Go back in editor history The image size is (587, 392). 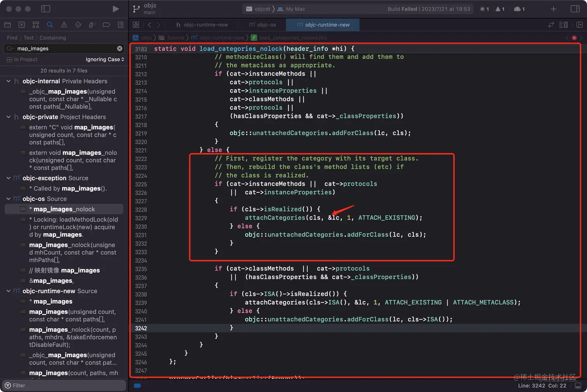click(x=149, y=25)
